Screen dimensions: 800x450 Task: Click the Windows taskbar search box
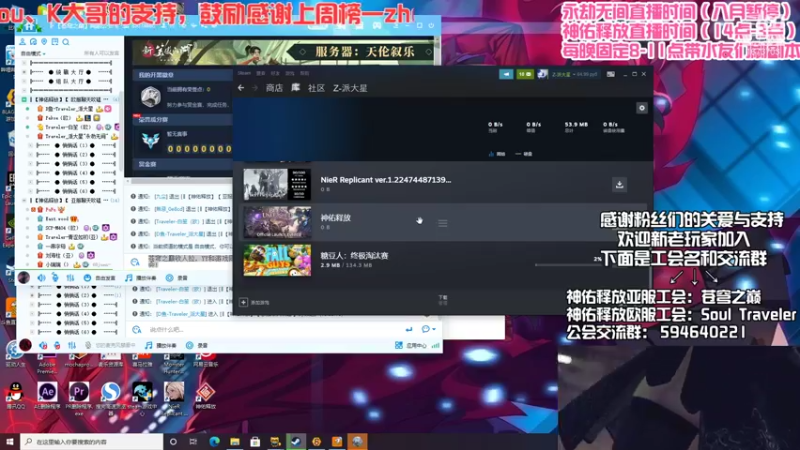92,441
